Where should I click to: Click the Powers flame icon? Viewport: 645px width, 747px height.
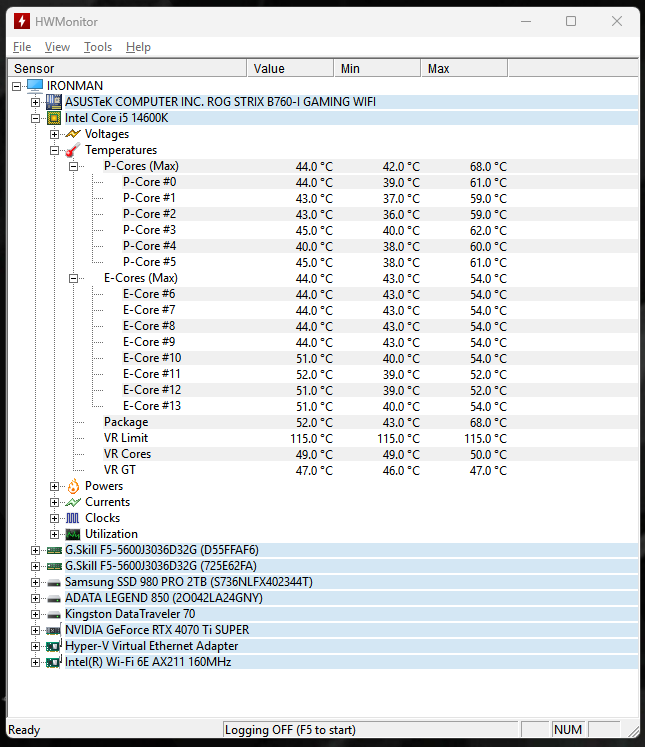click(x=73, y=486)
